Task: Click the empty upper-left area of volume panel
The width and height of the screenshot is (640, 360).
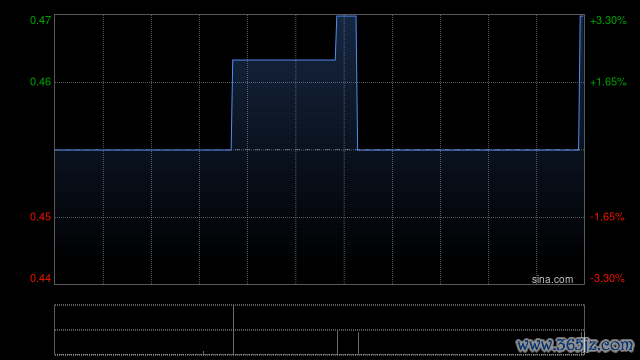Action: tap(143, 317)
